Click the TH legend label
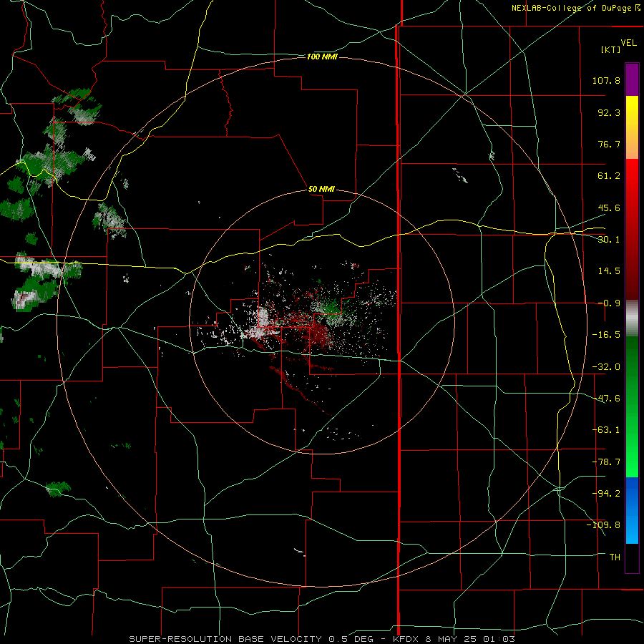644x644 pixels. click(x=615, y=557)
